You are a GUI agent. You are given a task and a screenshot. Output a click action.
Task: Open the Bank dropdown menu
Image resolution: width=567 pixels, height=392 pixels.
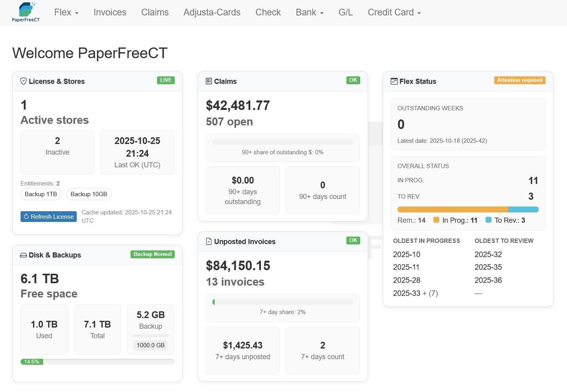(309, 12)
